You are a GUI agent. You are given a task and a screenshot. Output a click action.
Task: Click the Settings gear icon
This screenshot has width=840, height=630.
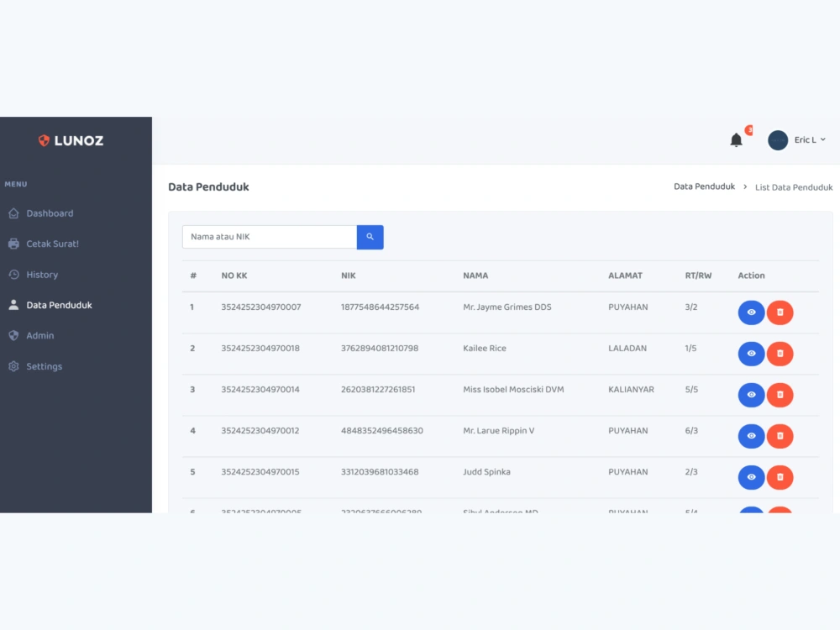tap(14, 366)
